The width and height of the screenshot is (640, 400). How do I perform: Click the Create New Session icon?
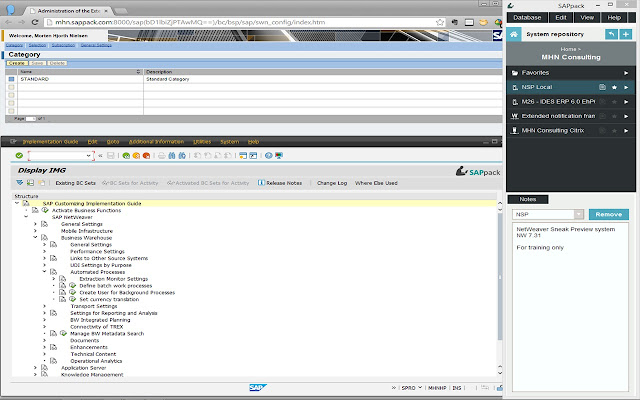click(x=243, y=156)
